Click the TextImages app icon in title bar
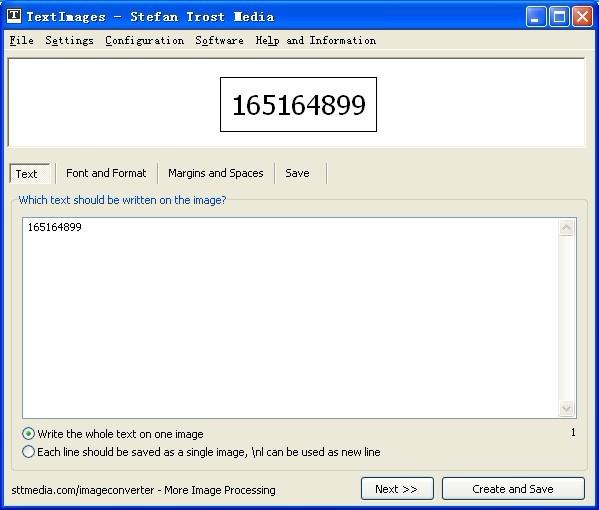This screenshot has width=599, height=510. point(14,16)
